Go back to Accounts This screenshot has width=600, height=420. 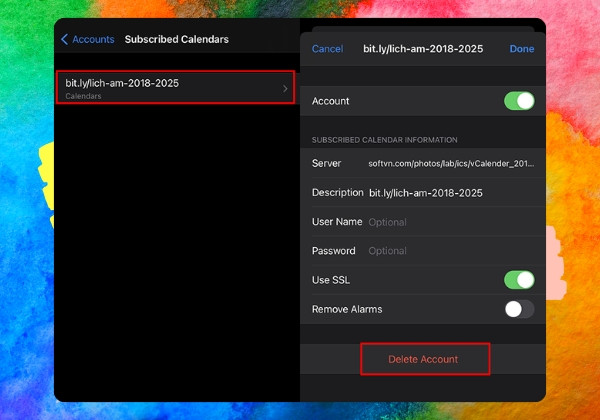click(88, 39)
